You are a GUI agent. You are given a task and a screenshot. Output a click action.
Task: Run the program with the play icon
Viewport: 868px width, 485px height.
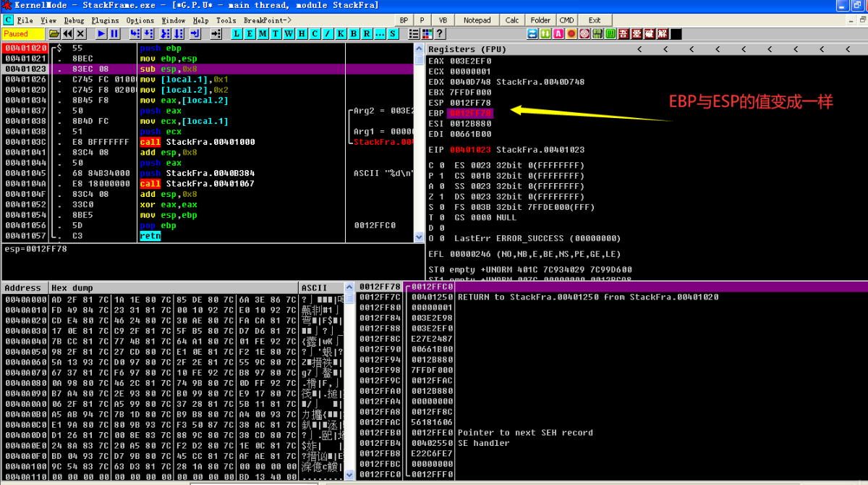coord(101,34)
